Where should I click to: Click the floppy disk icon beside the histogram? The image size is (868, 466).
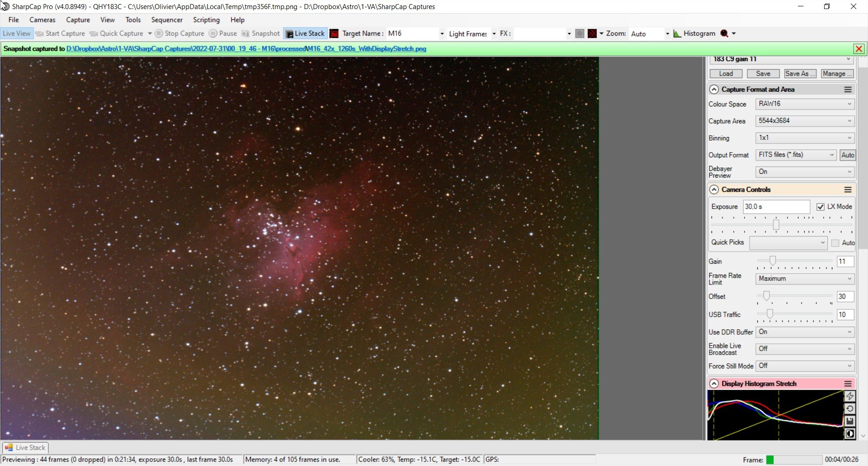point(849,421)
